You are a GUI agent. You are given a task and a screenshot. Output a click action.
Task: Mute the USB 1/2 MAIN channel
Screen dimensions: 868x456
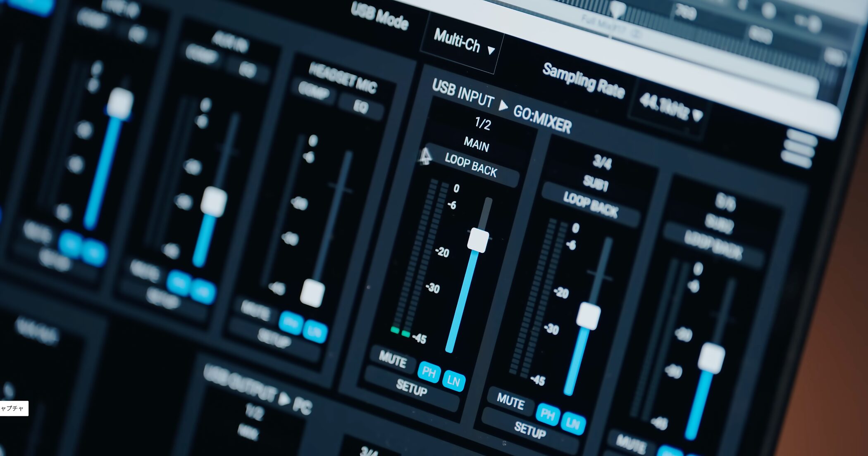click(393, 360)
